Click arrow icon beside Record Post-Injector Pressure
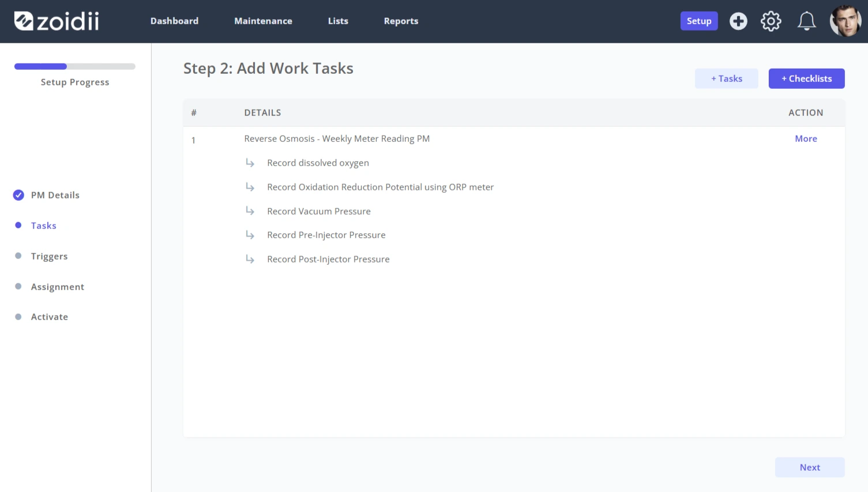Viewport: 868px width, 492px height. [x=250, y=259]
